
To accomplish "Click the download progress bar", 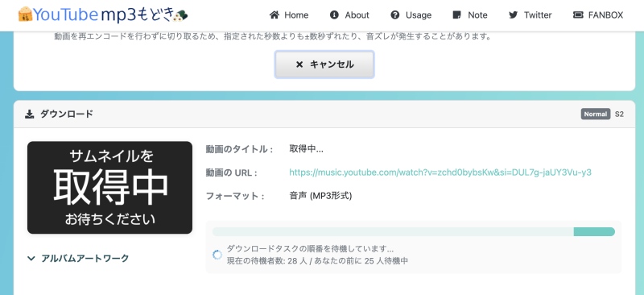I will click(414, 231).
